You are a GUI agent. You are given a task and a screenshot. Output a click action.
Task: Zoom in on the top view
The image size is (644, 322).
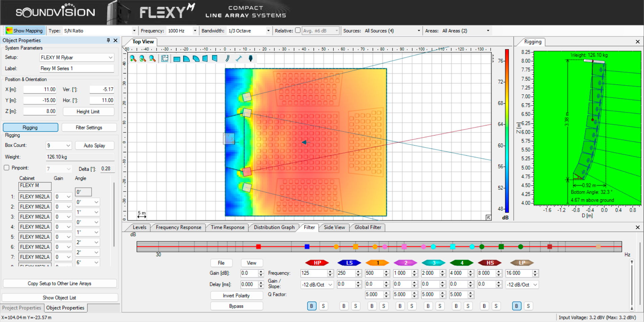click(133, 59)
